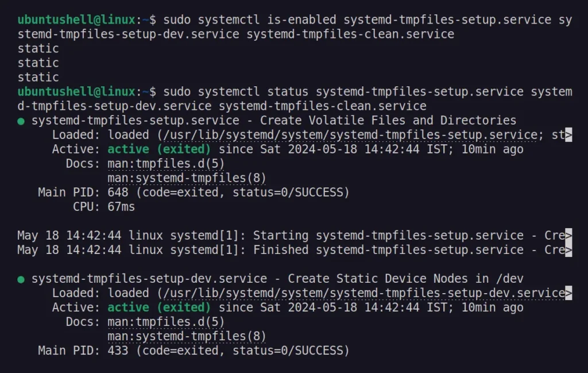Click the green status dot for systemd-tmpfiles-setup-dev.service

click(x=21, y=279)
